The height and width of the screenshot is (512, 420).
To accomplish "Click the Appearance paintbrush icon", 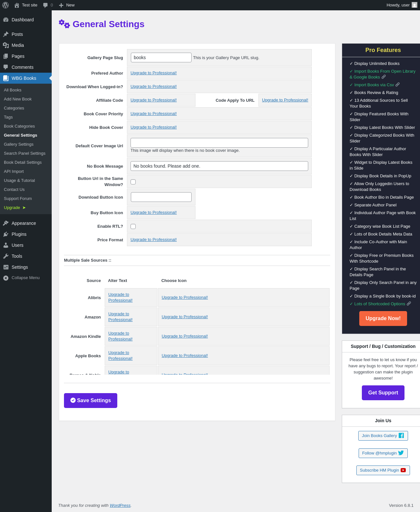I will tap(6, 223).
